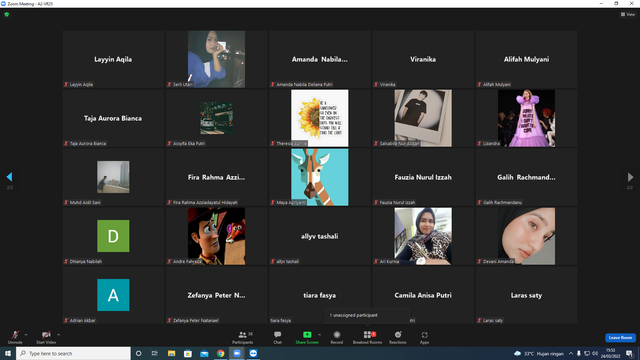Screen dimensions: 640x360
Task: Click Salsabila's polaroid photo tile
Action: [x=423, y=118]
